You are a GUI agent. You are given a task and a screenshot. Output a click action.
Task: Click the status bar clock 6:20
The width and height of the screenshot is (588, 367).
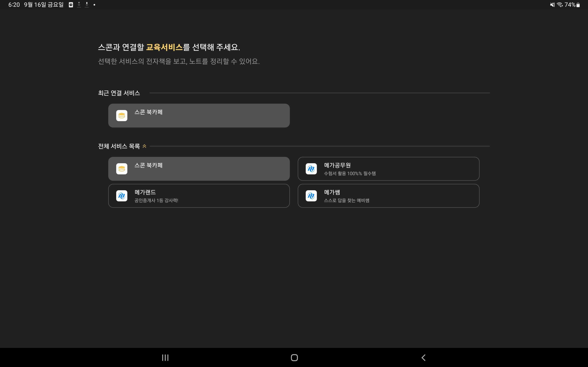click(14, 5)
